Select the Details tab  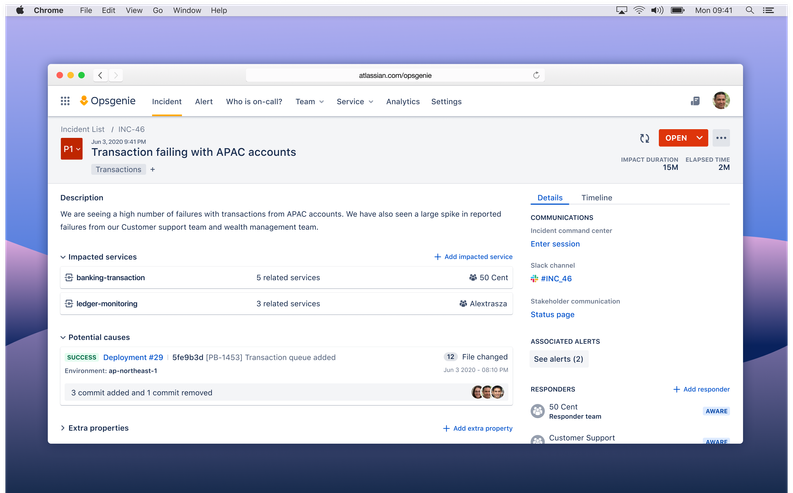point(550,198)
